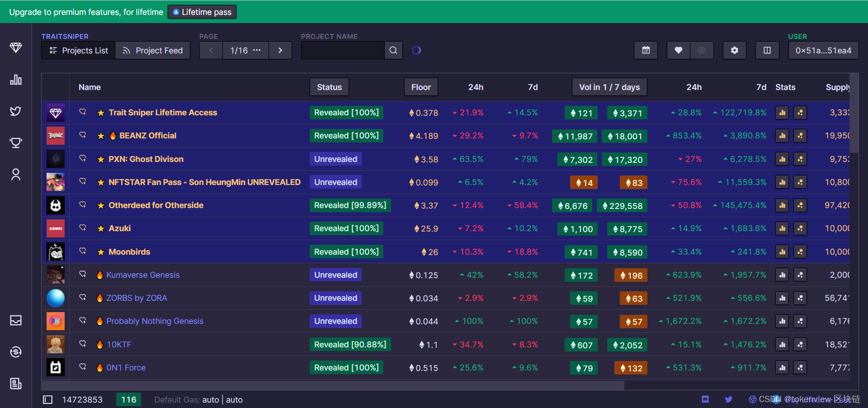Click the horizontal scrollbar under table
The image size is (868, 408).
click(x=333, y=385)
